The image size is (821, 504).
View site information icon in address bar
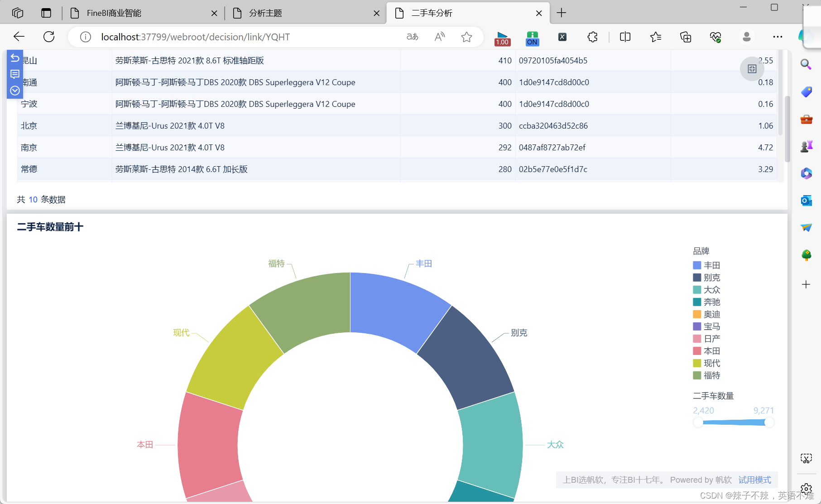(86, 37)
